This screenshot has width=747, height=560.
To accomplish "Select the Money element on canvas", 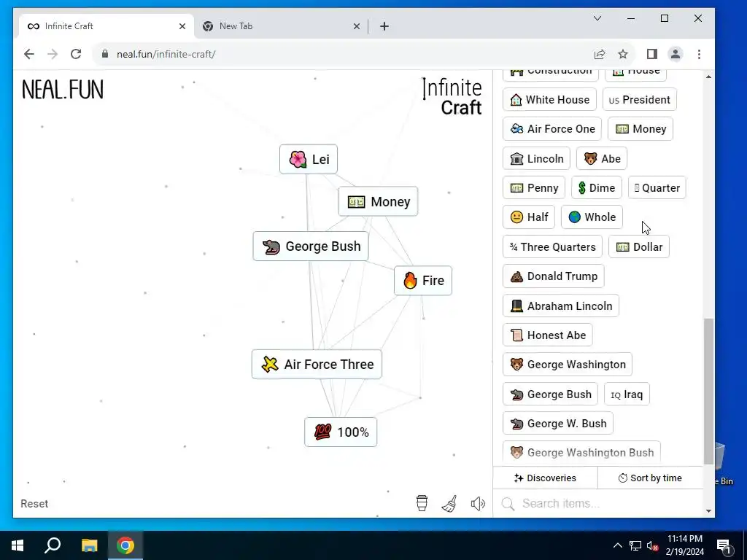I will tap(378, 201).
